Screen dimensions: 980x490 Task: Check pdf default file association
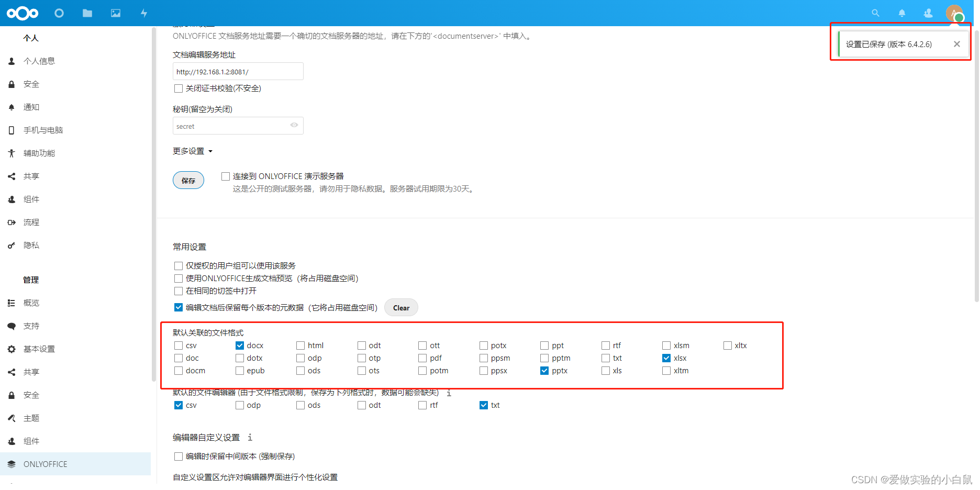click(x=422, y=358)
